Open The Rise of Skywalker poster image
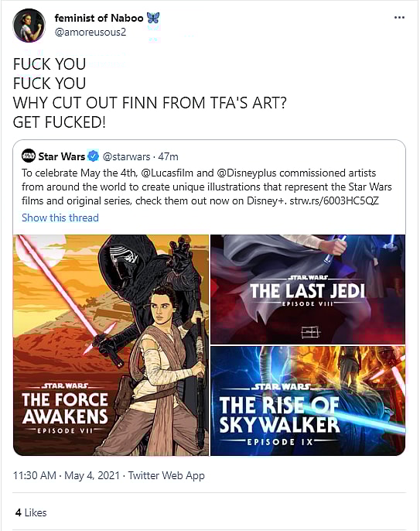This screenshot has width=420, height=531. [x=308, y=401]
